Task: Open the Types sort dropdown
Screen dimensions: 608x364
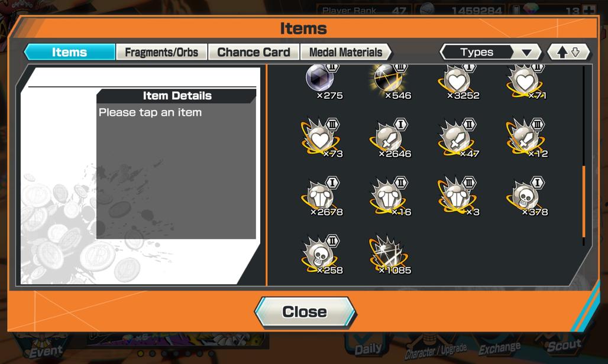Action: (490, 52)
